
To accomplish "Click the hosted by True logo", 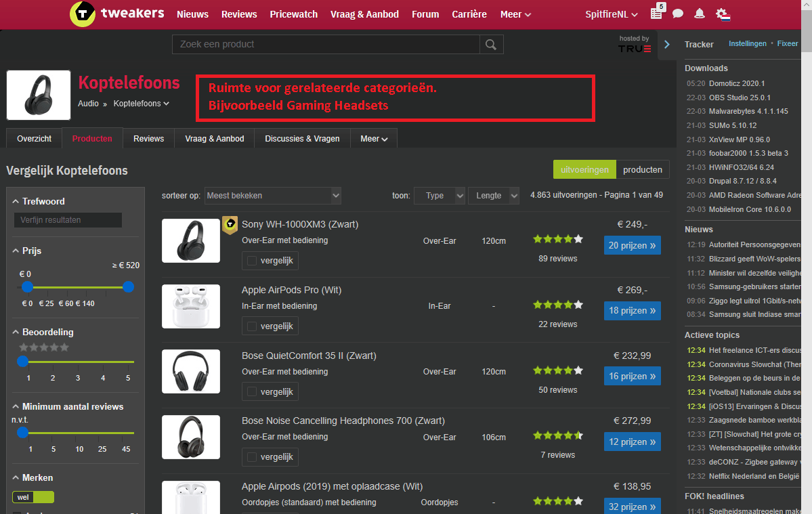I will coord(635,45).
